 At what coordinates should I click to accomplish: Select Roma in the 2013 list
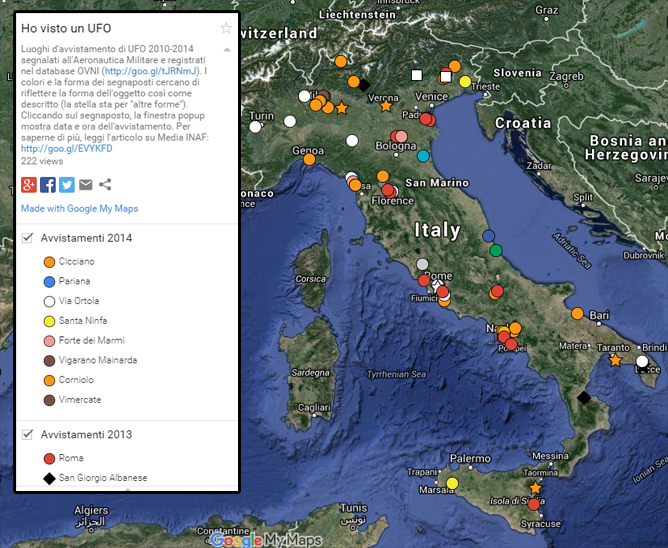point(71,458)
